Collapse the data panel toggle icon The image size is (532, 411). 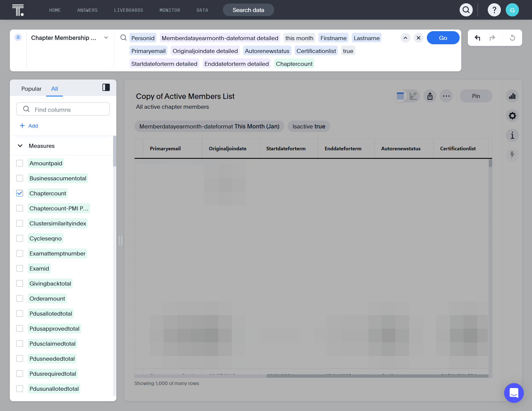point(106,87)
